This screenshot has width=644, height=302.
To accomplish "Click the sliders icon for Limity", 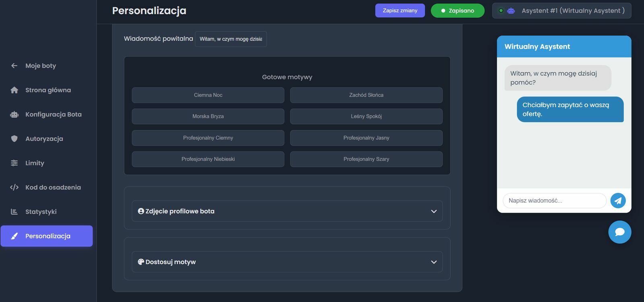I will coord(14,163).
